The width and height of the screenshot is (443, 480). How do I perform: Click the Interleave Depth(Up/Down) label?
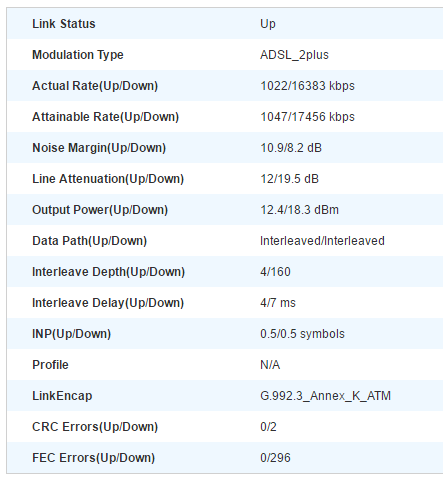click(x=108, y=272)
